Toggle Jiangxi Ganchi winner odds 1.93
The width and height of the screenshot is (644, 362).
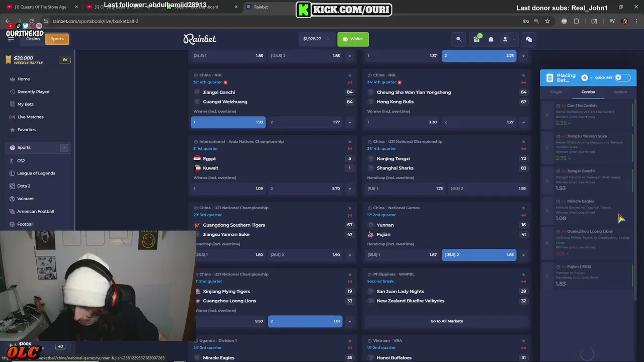228,122
